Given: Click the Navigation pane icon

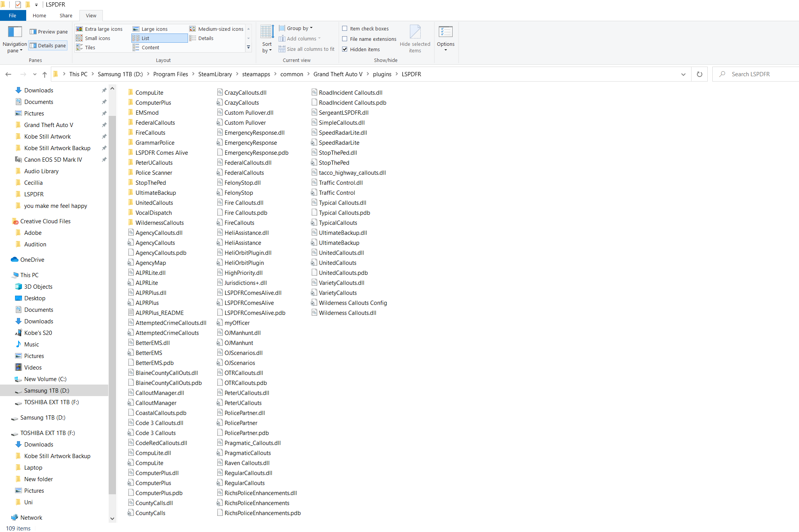Looking at the screenshot, I should click(x=15, y=32).
